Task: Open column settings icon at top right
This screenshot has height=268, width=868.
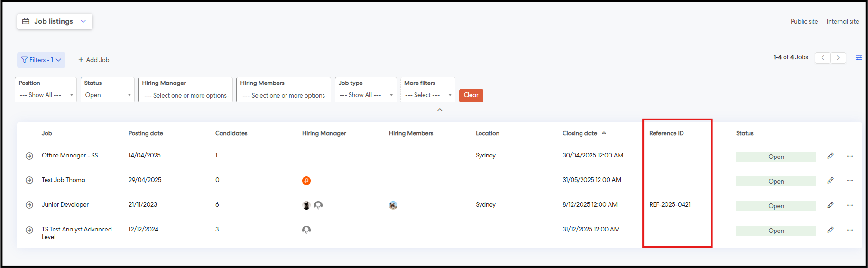Action: coord(859,57)
